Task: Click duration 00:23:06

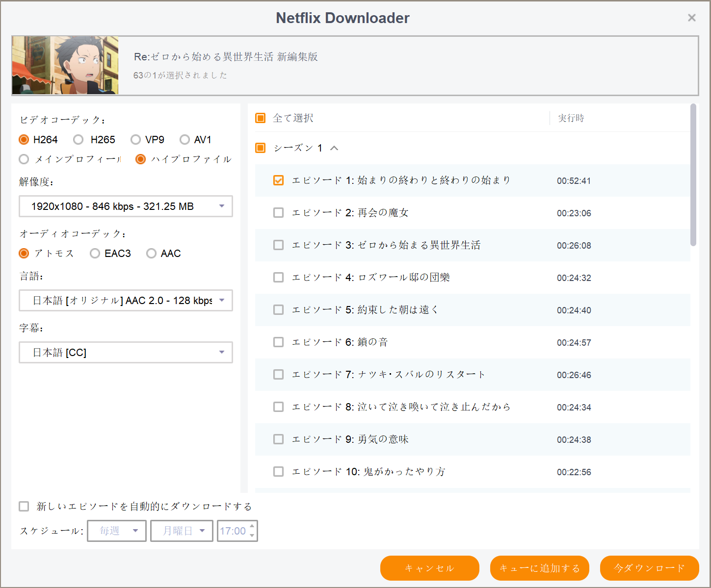Action: (x=574, y=213)
